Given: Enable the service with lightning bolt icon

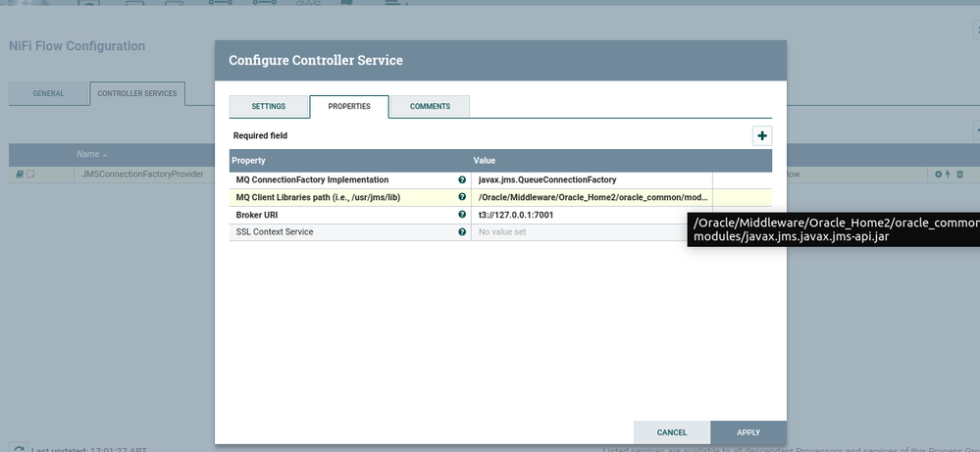Looking at the screenshot, I should pos(948,175).
